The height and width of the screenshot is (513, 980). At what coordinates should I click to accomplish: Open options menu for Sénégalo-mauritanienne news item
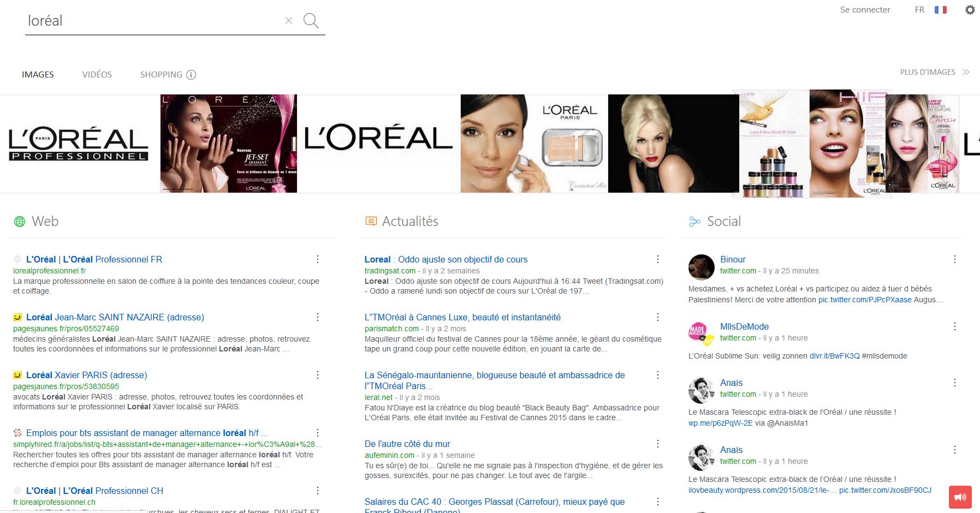click(x=658, y=375)
